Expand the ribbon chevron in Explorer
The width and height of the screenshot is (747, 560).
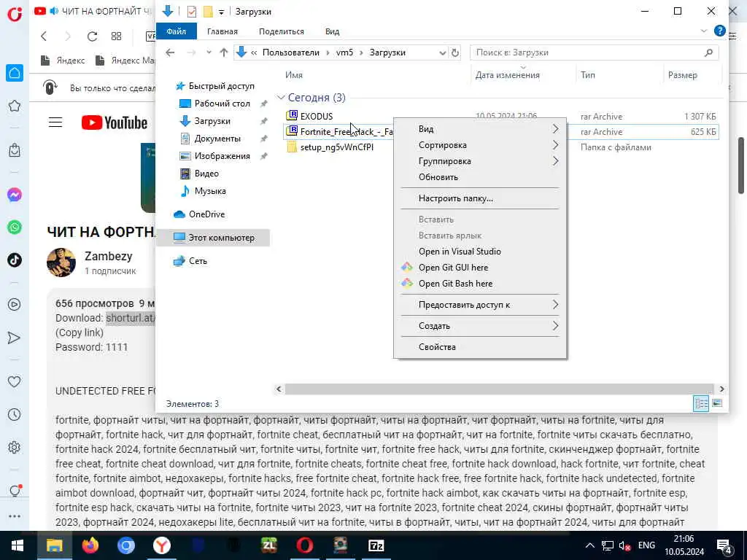tap(704, 31)
